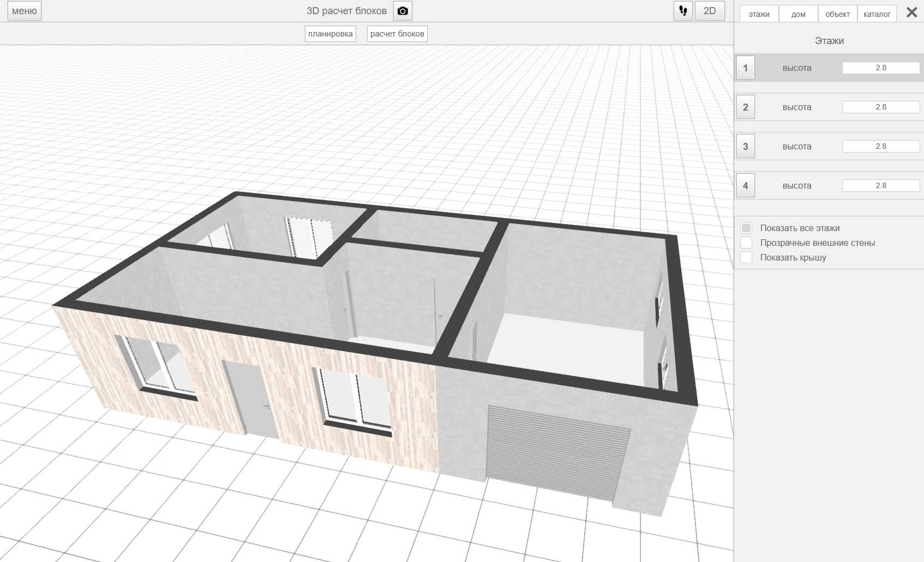Screen dimensions: 924x562
Task: Open the планировка view
Action: [330, 34]
